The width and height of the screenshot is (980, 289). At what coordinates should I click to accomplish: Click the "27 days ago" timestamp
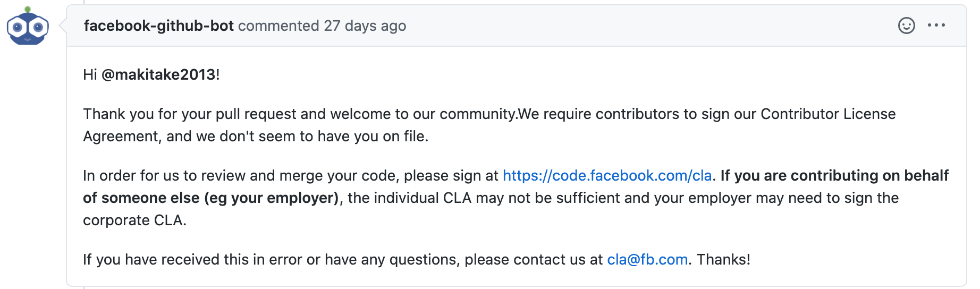365,25
